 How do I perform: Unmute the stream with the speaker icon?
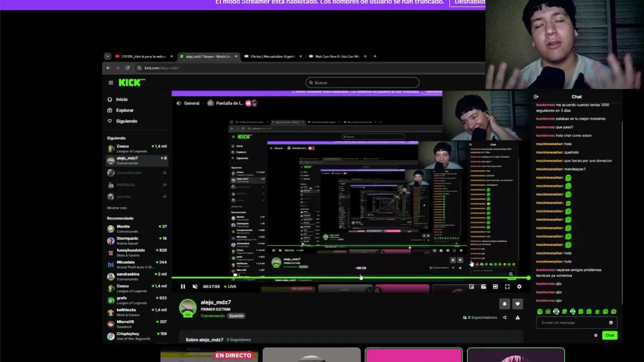[195, 287]
